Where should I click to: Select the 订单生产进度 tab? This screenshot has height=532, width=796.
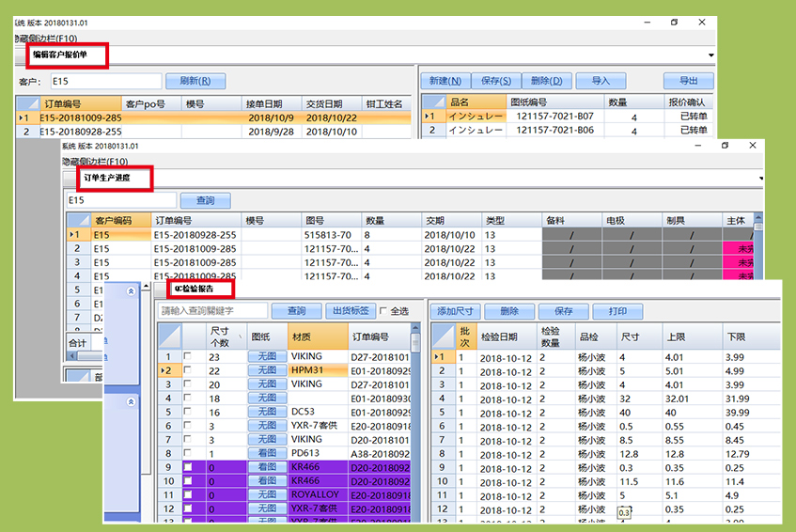(x=106, y=177)
